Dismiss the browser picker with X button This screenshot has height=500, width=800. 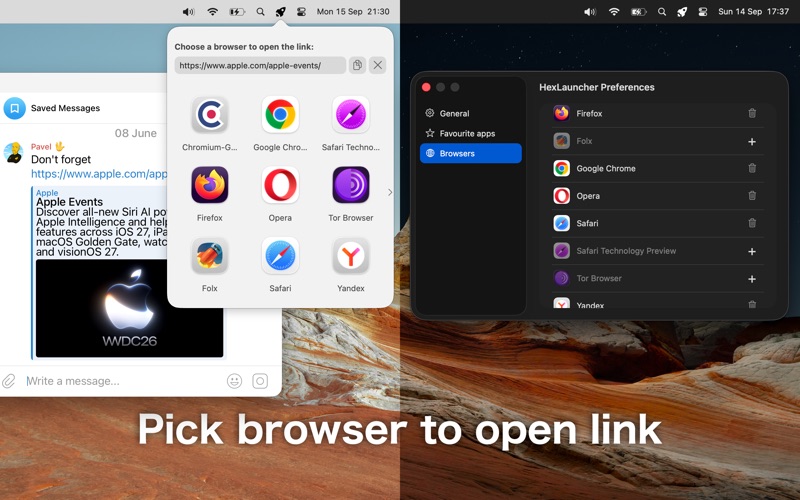coord(378,65)
